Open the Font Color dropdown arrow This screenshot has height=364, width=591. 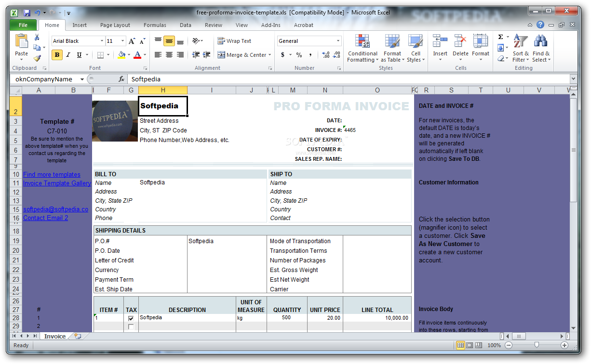145,55
